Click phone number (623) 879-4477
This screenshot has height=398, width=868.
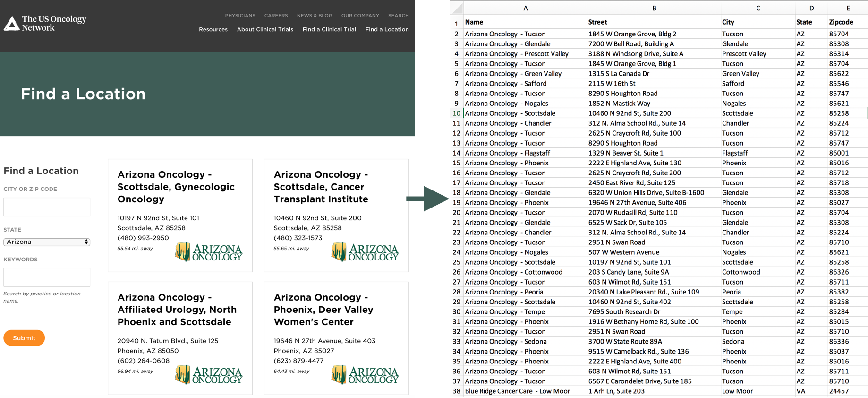(298, 361)
